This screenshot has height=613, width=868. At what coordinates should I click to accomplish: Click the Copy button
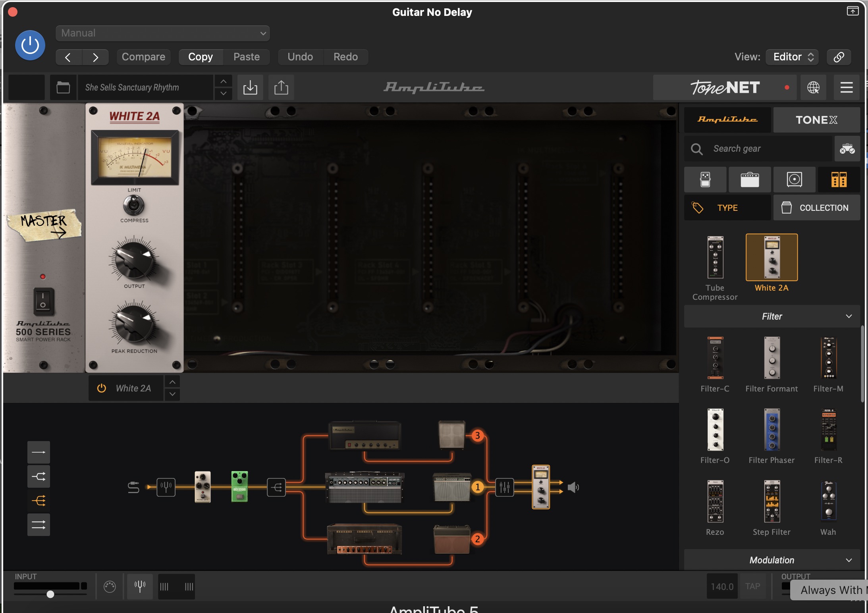point(201,57)
